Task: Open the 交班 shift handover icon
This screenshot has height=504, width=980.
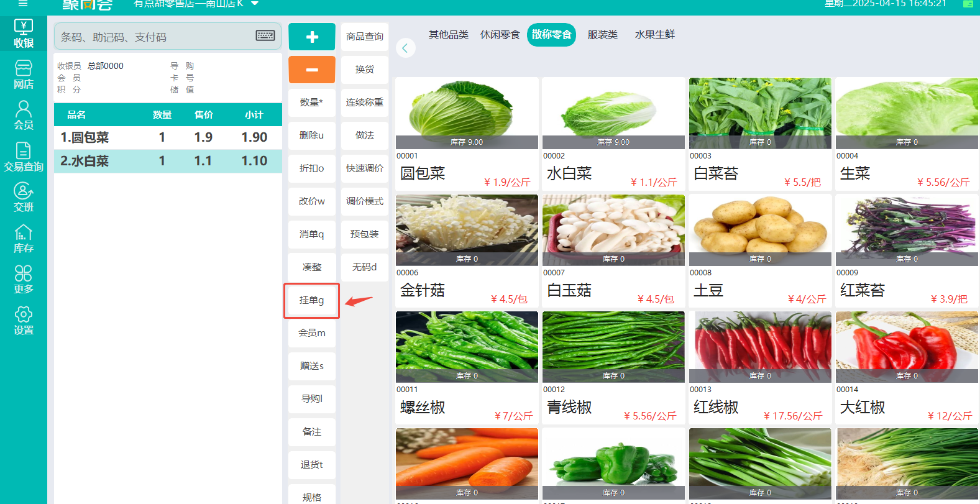Action: point(24,198)
